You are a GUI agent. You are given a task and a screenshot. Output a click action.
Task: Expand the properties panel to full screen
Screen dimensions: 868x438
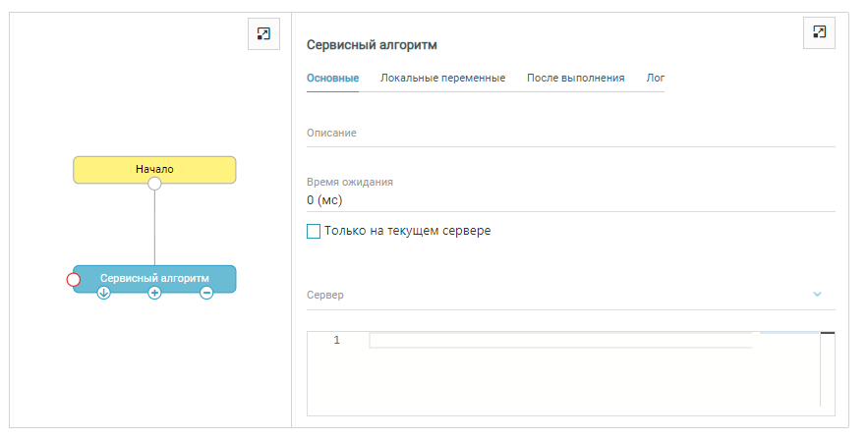pos(819,32)
